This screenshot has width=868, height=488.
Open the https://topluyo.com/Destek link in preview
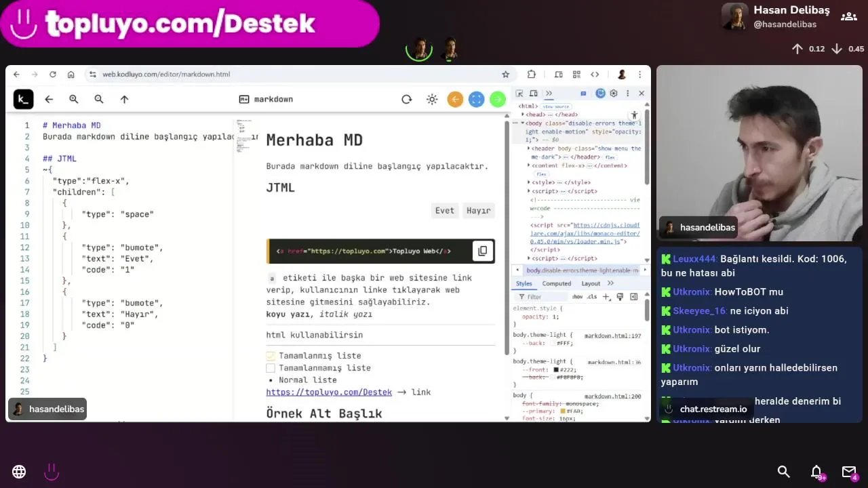tap(329, 392)
